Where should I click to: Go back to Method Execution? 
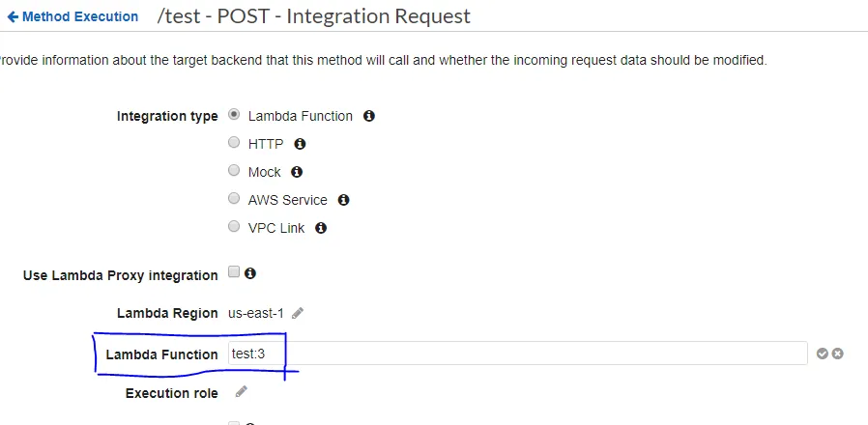pyautogui.click(x=73, y=17)
